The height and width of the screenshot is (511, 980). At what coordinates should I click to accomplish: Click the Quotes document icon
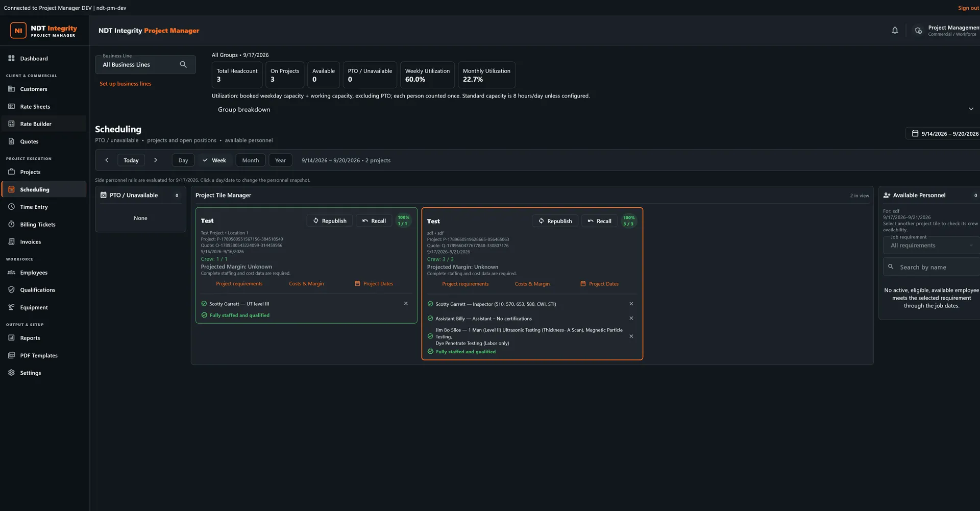[x=11, y=141]
